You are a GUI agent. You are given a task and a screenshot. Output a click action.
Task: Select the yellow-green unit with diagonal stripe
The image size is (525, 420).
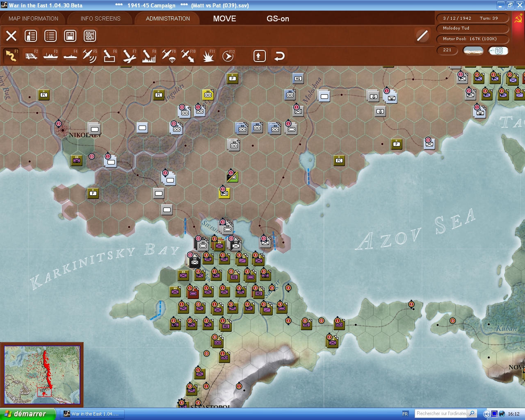[x=232, y=177]
